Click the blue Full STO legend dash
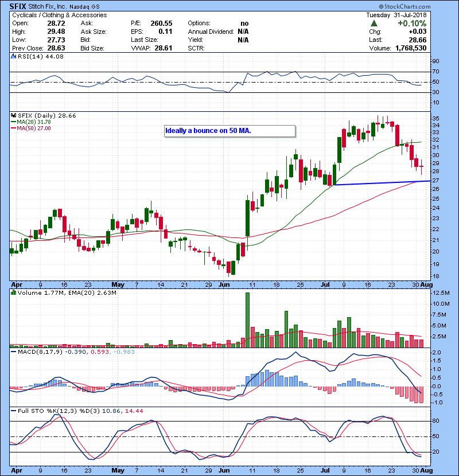Screen dimensions: 459x476 (13, 411)
